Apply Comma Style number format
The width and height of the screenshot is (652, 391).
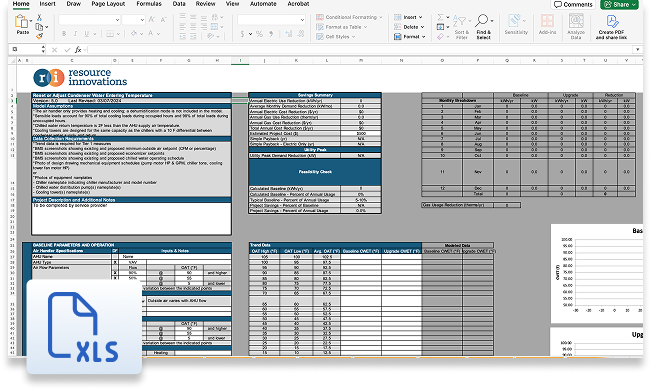[271, 34]
